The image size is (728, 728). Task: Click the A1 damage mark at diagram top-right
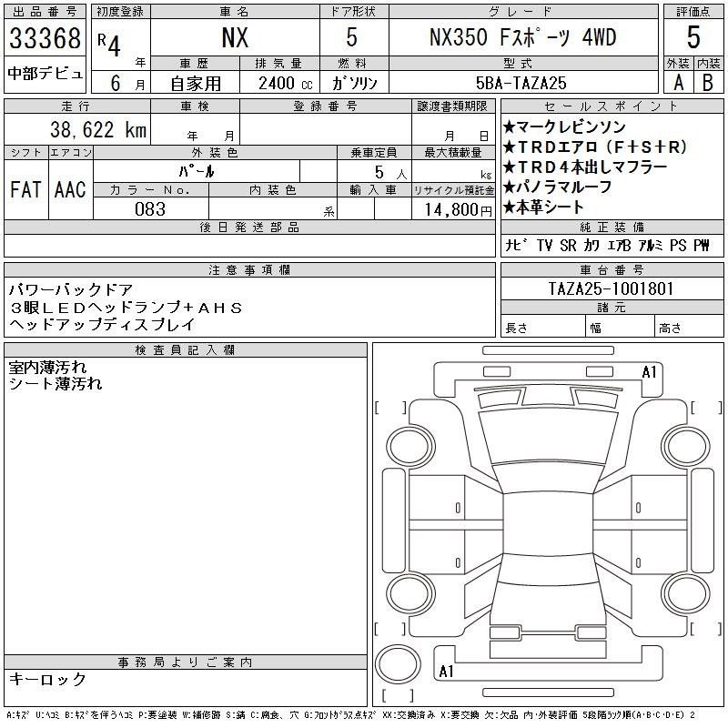tap(649, 372)
